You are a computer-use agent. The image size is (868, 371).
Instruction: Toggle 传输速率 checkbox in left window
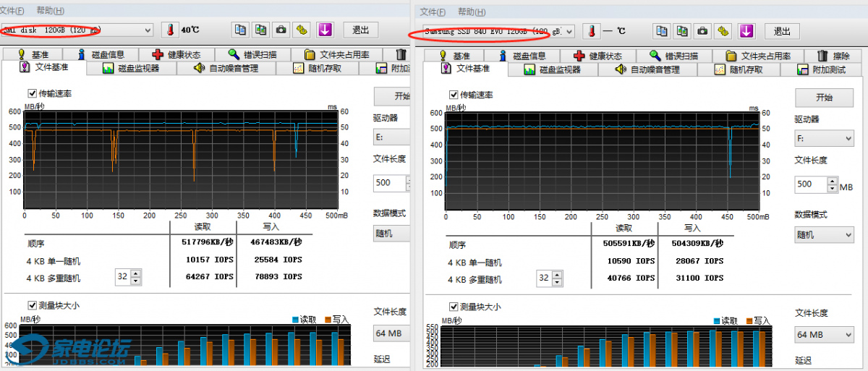coord(32,93)
